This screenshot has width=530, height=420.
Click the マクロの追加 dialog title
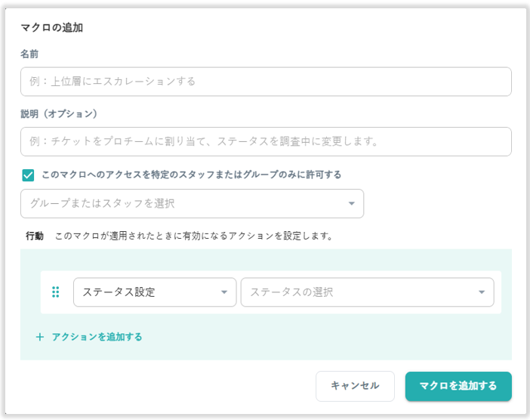click(51, 28)
